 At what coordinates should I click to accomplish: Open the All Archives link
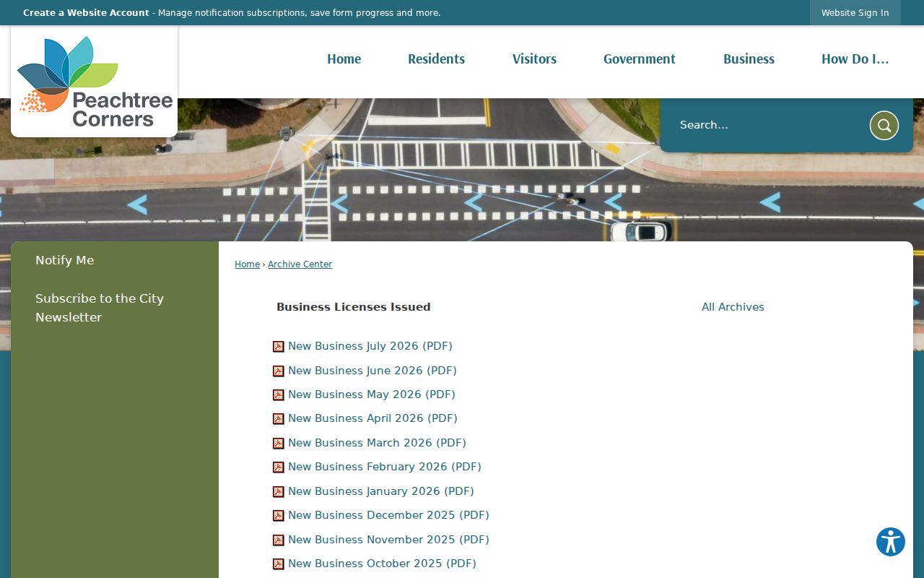[733, 307]
